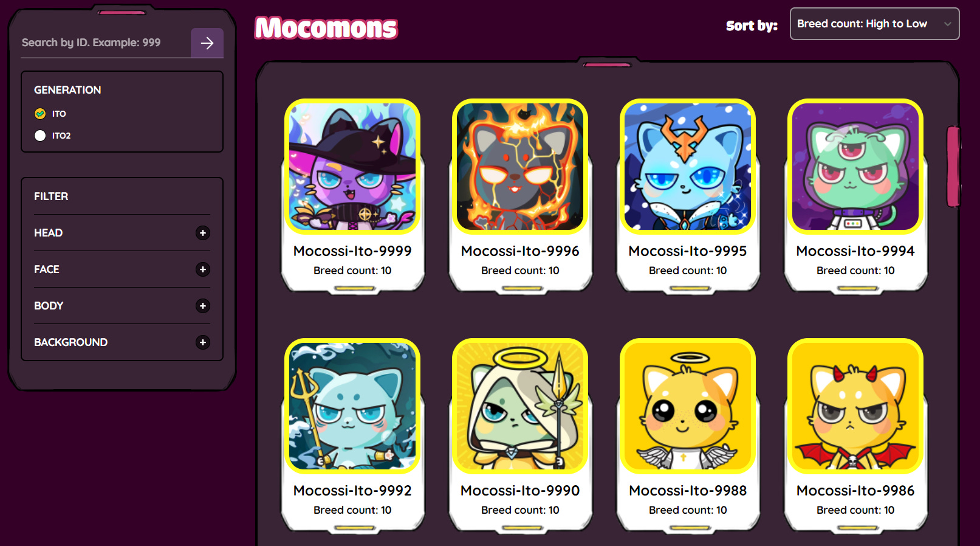Open the Sort by dropdown
The image size is (980, 546).
pos(874,24)
